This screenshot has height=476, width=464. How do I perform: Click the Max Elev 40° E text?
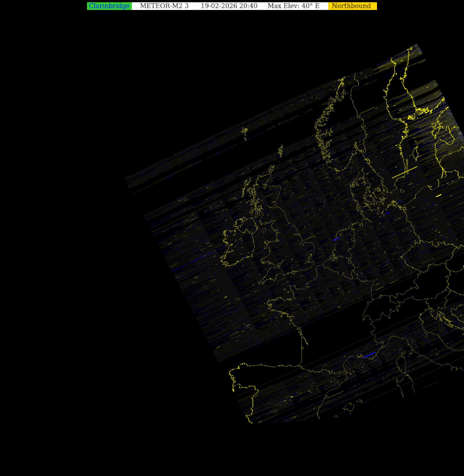(293, 6)
